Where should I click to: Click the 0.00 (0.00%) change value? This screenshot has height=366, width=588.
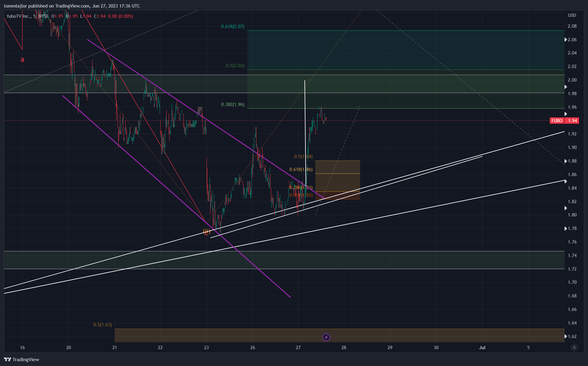[121, 16]
